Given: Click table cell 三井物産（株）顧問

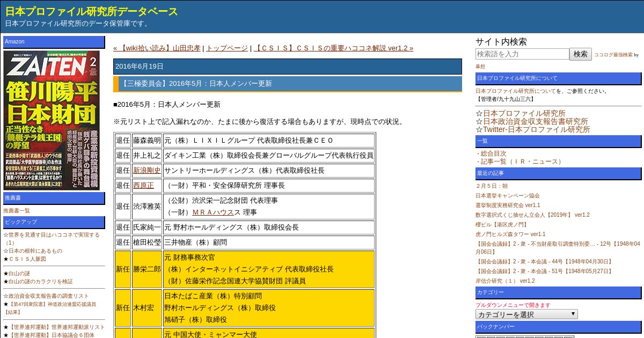Looking at the screenshot, I should (x=269, y=243).
